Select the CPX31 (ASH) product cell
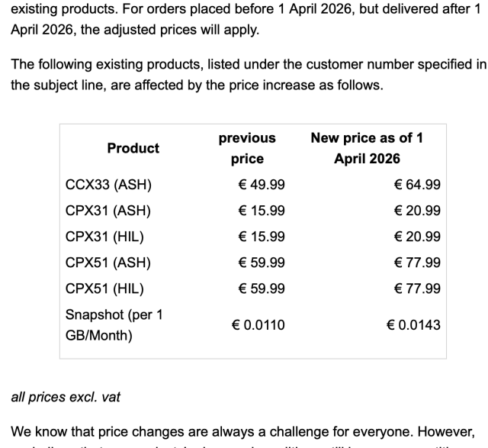 coord(108,211)
